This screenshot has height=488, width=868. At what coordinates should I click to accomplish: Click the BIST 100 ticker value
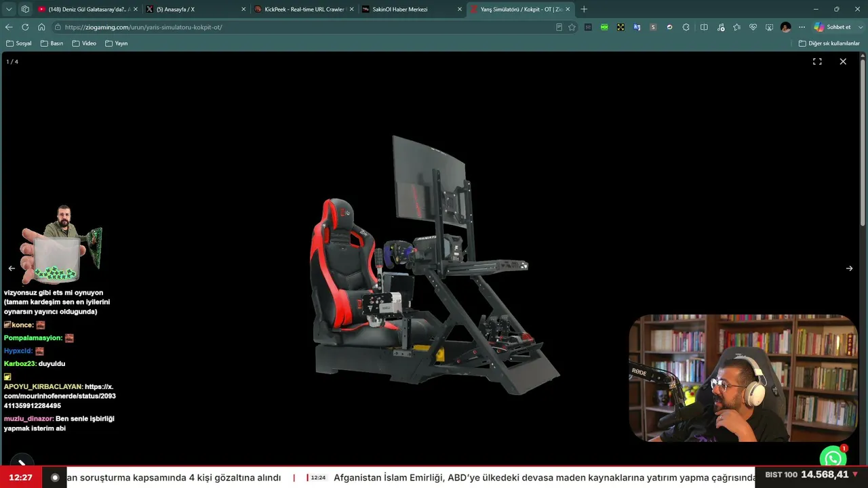825,474
